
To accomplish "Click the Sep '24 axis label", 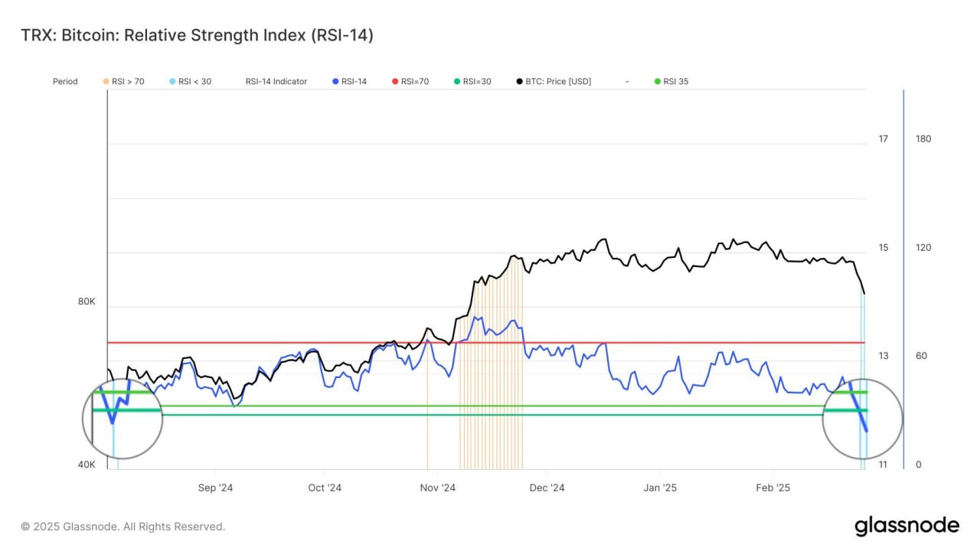I will [215, 487].
